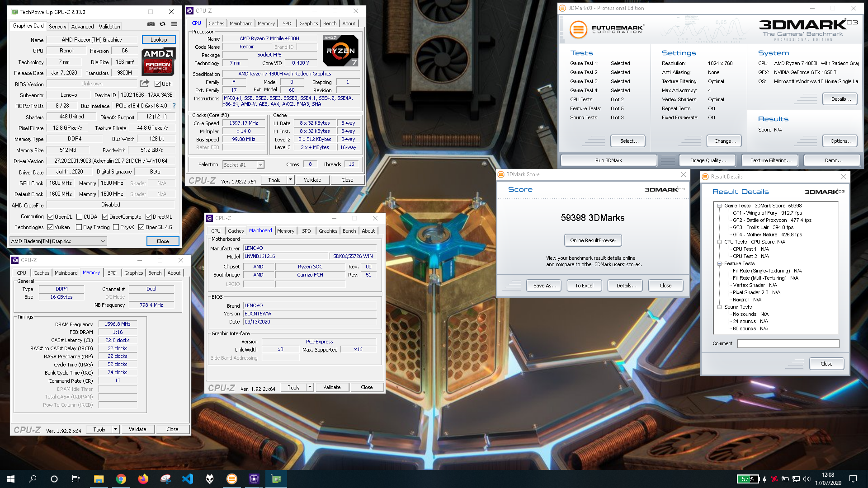The image size is (868, 488).
Task: Collapse the Sound Tests tree node
Action: [x=719, y=307]
